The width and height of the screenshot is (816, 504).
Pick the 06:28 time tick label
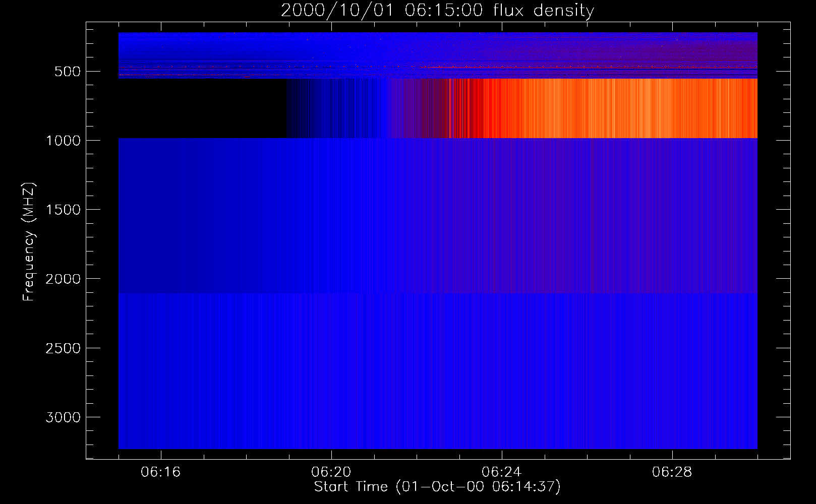(672, 472)
